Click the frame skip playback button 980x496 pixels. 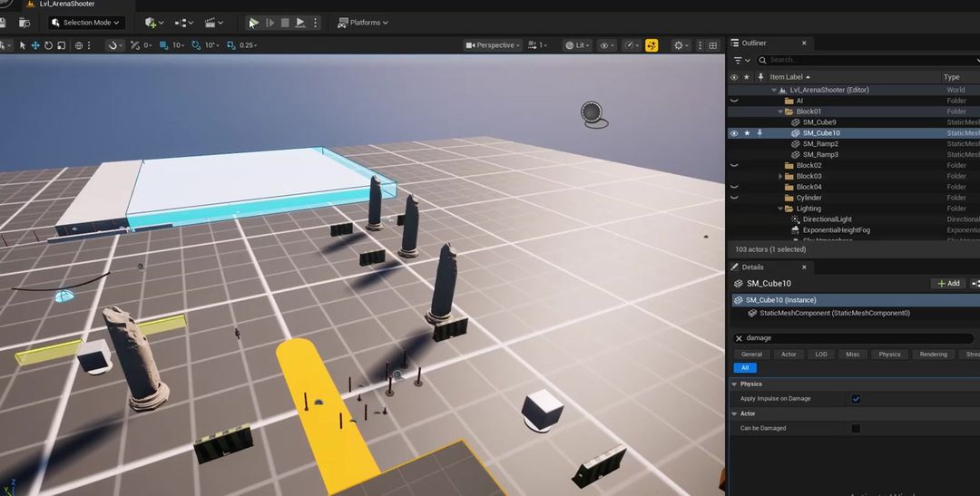pos(270,23)
